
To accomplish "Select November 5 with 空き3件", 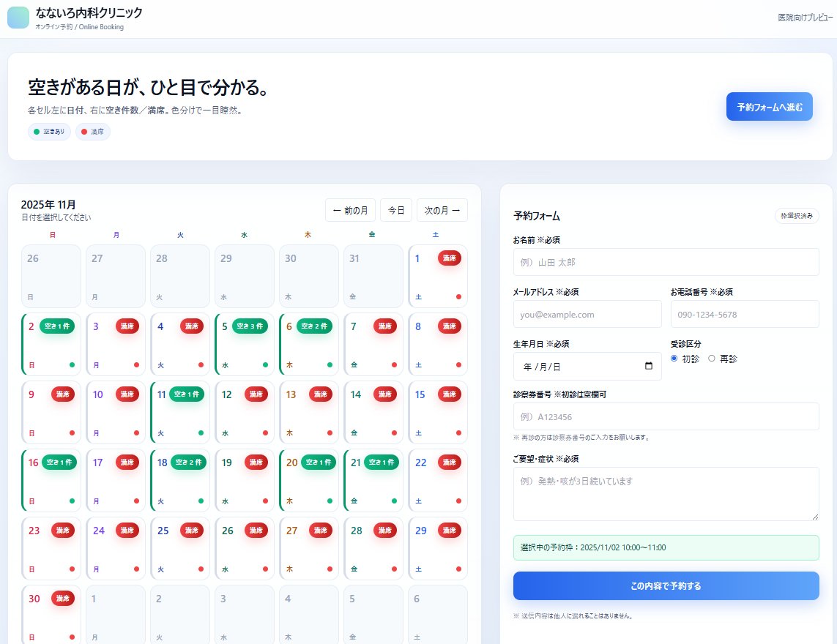I will coord(245,345).
